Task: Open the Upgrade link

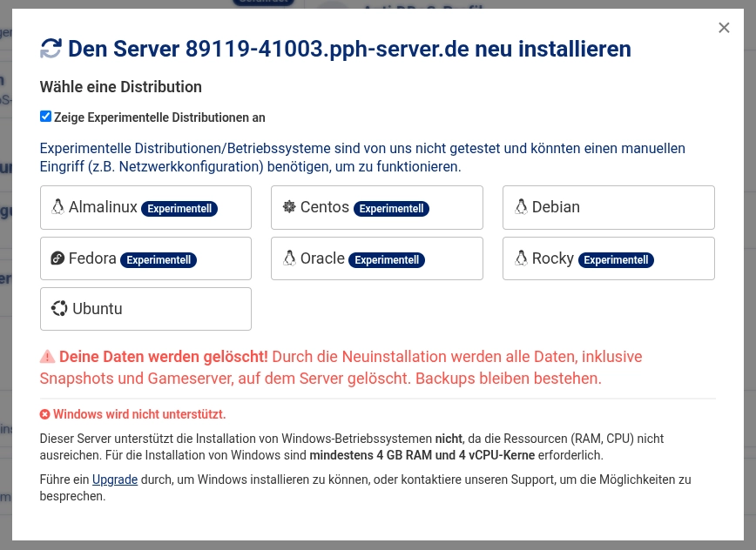Action: pos(115,480)
